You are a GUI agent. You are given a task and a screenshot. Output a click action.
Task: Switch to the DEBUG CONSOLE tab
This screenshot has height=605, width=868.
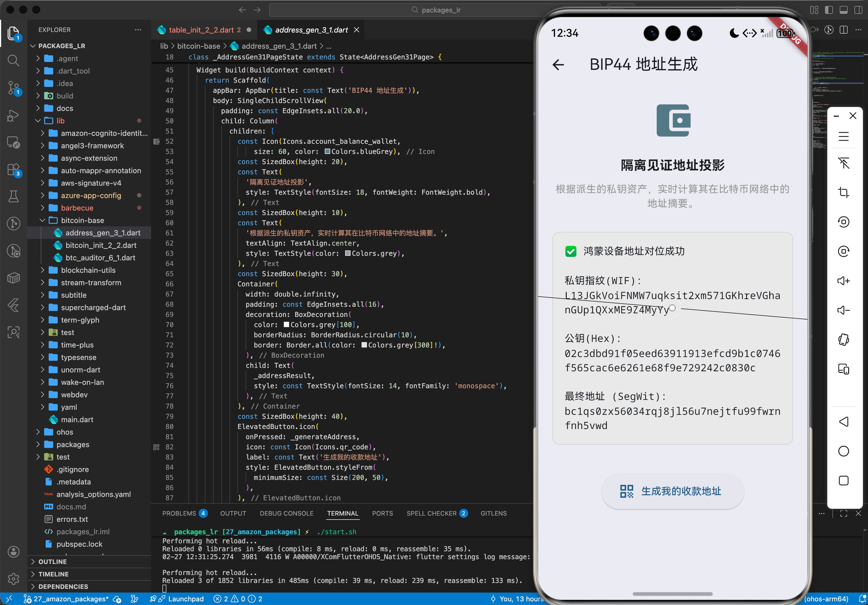pos(286,514)
